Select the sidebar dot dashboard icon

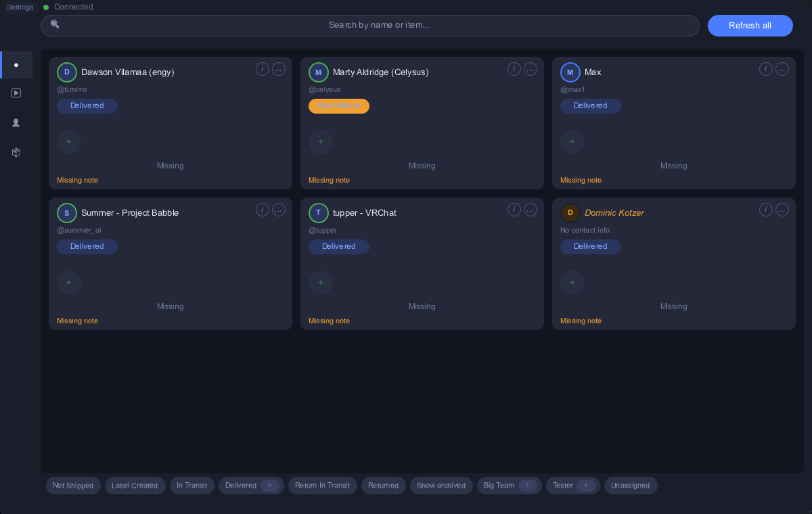[x=16, y=65]
